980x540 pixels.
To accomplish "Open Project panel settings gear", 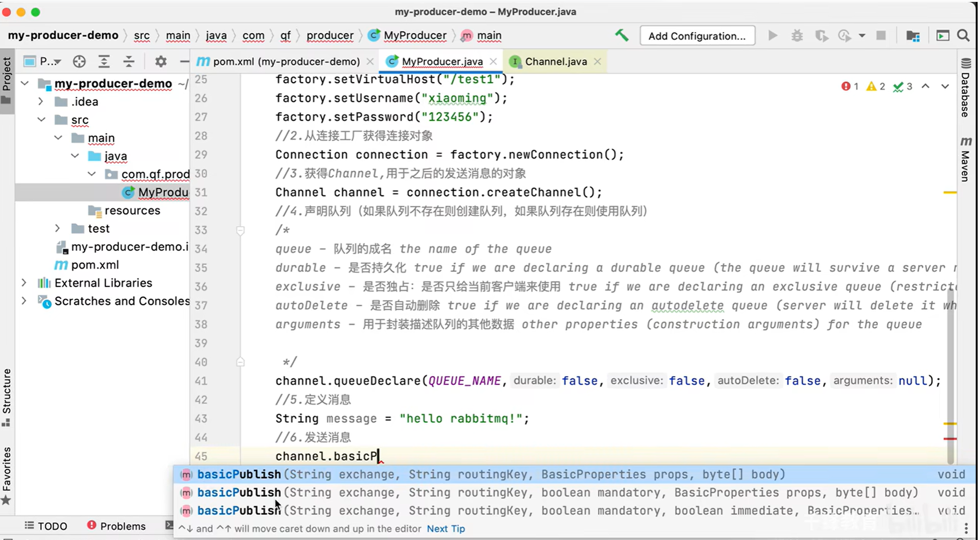I will (x=161, y=61).
